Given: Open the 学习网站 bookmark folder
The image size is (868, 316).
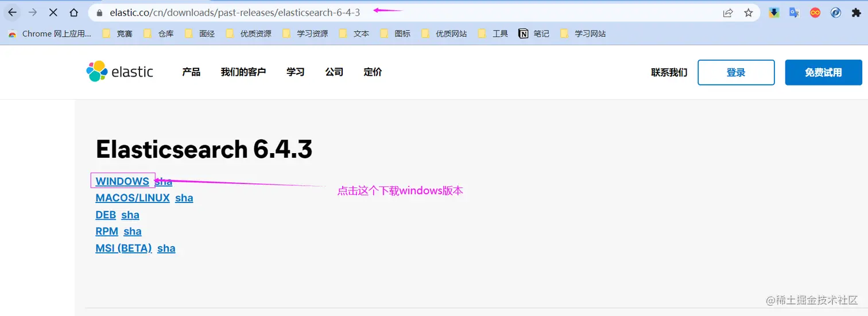Looking at the screenshot, I should tap(583, 34).
